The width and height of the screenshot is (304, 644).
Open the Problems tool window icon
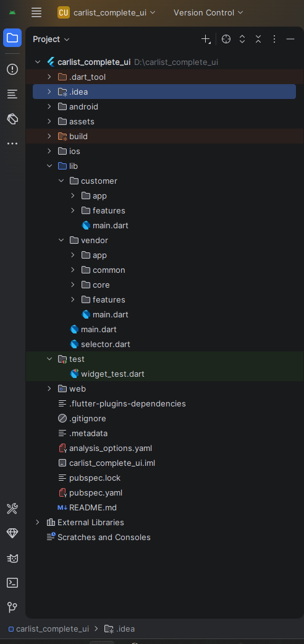point(12,69)
